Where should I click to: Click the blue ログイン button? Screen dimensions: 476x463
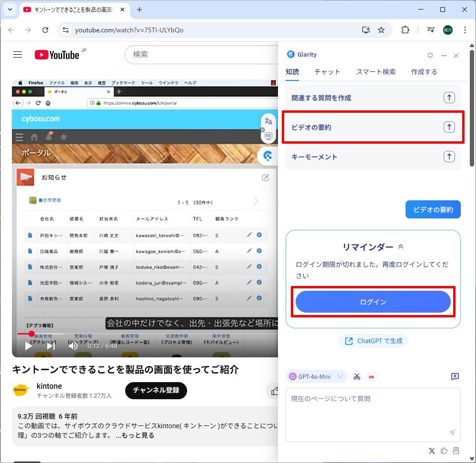click(x=373, y=302)
